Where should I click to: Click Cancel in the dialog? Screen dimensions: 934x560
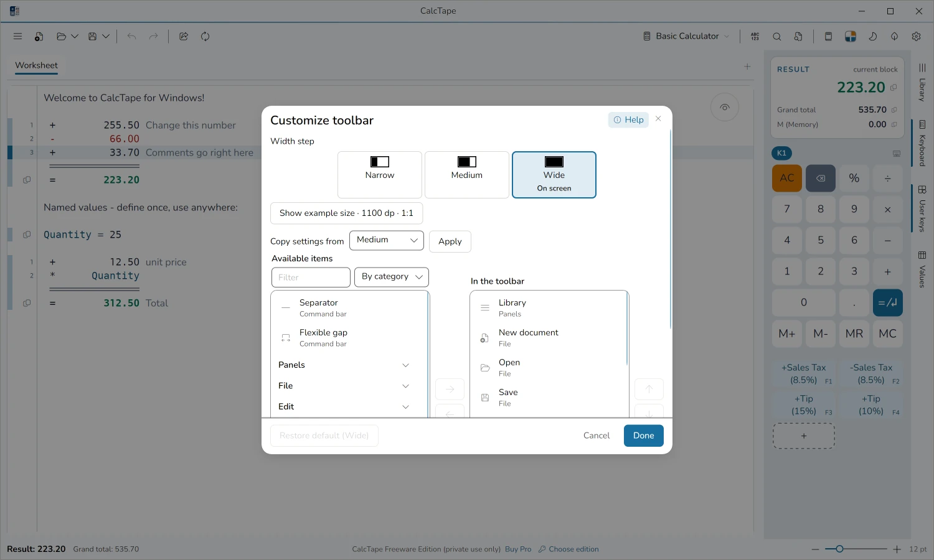pyautogui.click(x=597, y=436)
